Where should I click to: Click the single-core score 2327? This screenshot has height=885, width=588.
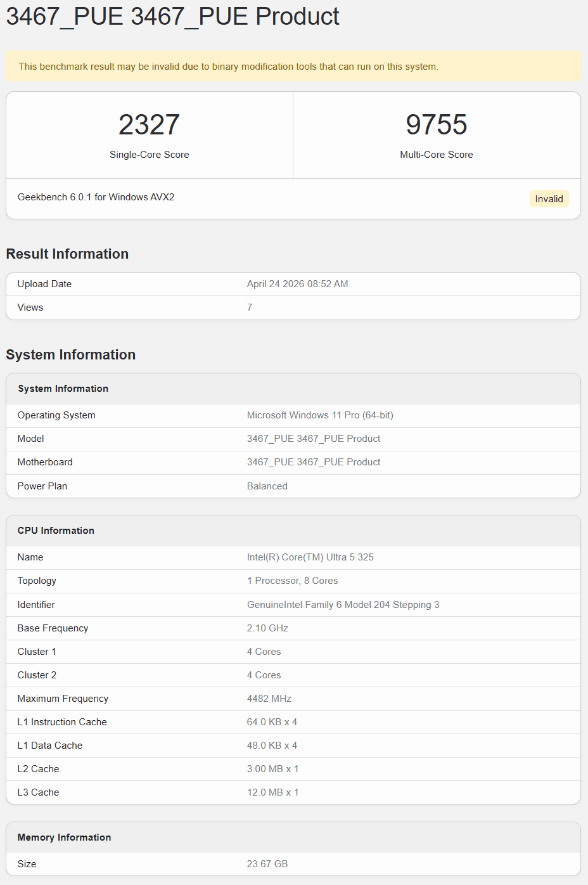(149, 125)
